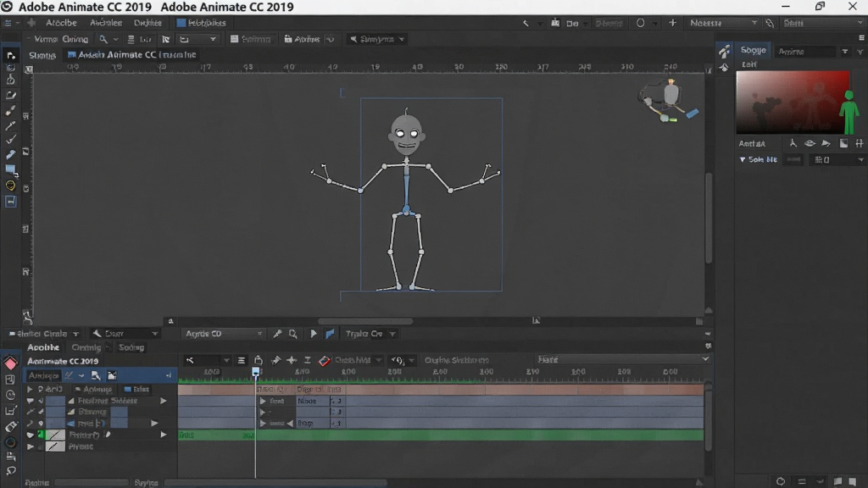Open the Dorr dropdown below the stage
Screen dimensions: 868x488
[x=125, y=334]
